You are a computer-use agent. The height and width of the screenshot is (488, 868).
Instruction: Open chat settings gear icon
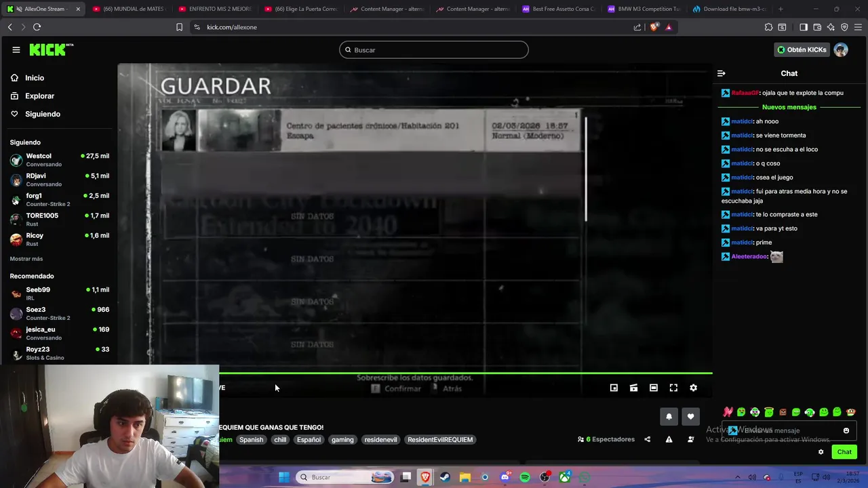click(x=821, y=452)
